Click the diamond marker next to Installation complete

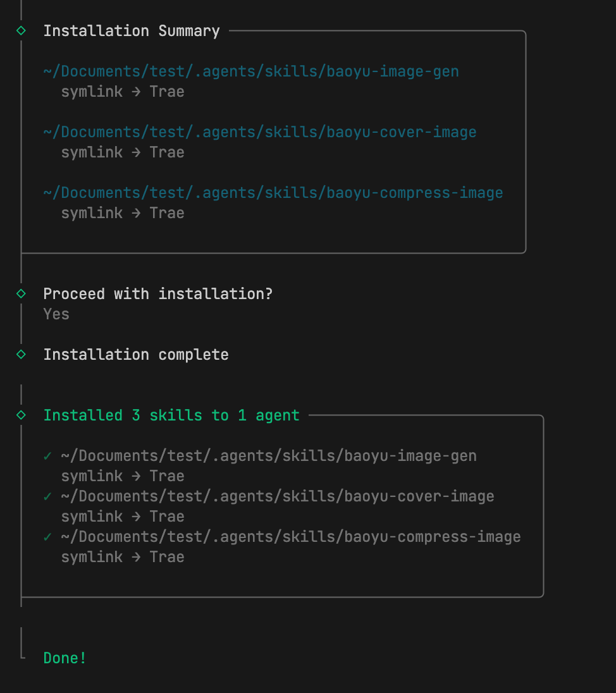click(x=21, y=354)
